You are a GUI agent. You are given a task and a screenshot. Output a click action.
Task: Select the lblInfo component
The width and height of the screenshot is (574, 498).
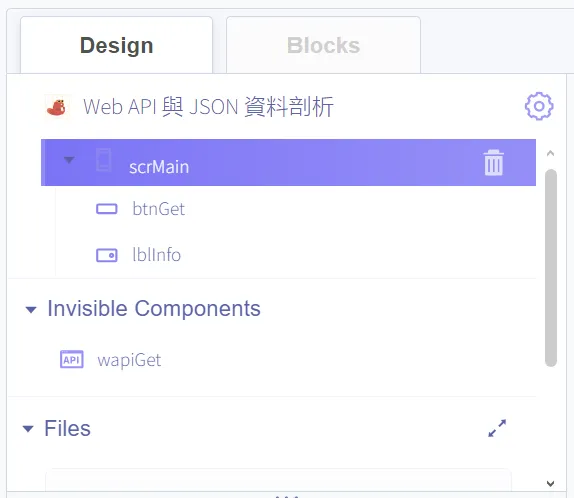(156, 255)
